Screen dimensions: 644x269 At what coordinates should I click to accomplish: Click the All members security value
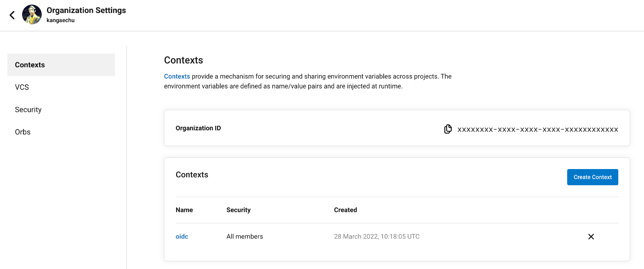pos(245,237)
